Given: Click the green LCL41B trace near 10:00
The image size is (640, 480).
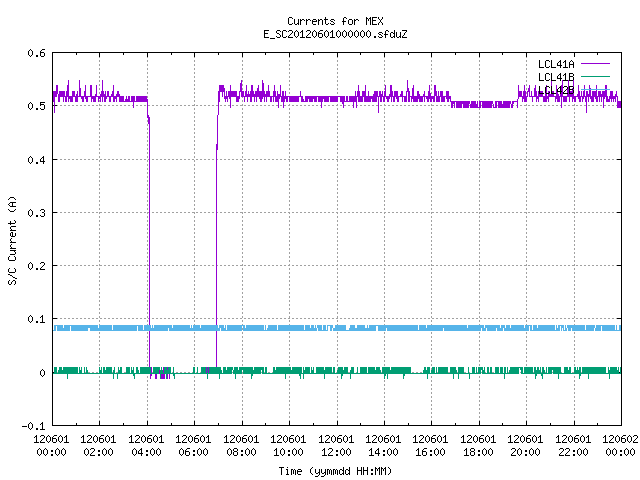Looking at the screenshot, I should [x=289, y=371].
